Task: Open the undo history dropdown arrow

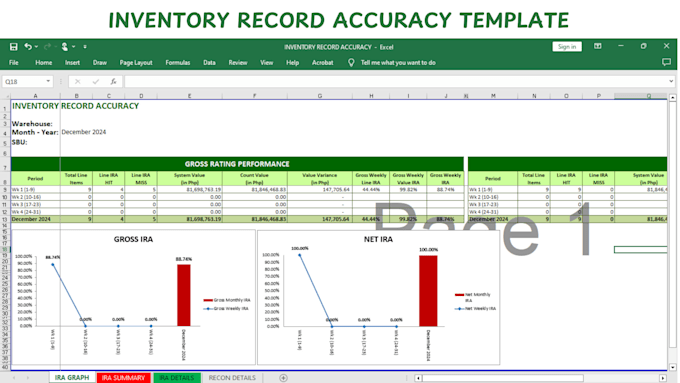Action: tap(36, 46)
